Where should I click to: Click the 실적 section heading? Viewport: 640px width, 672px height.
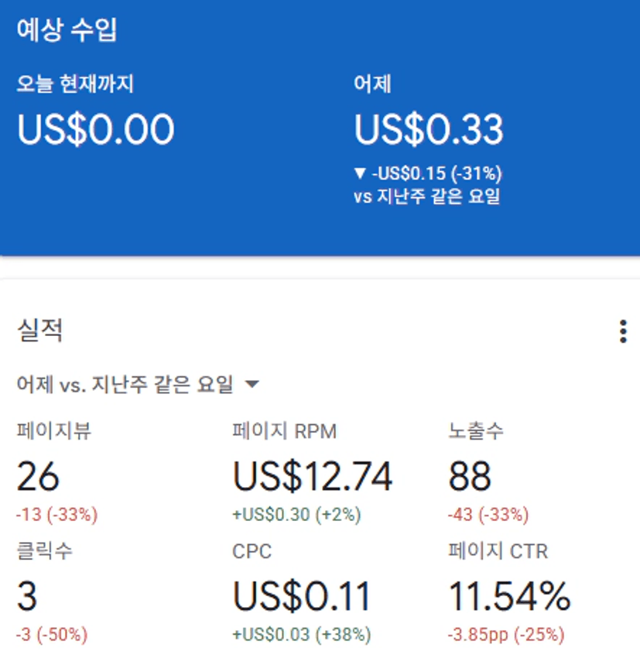click(x=39, y=331)
